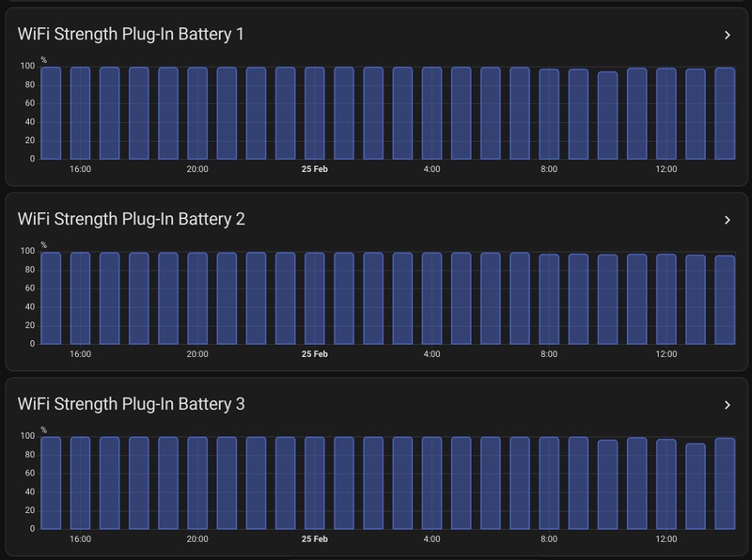
Task: Select the bar above 20:00 in Battery 2
Action: pyautogui.click(x=197, y=296)
